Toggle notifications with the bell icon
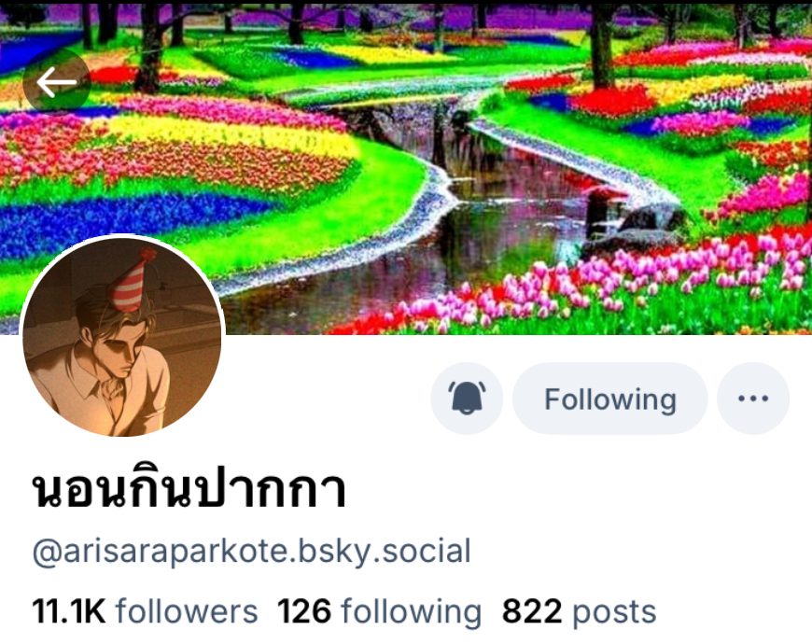This screenshot has height=644, width=812. coord(467,399)
